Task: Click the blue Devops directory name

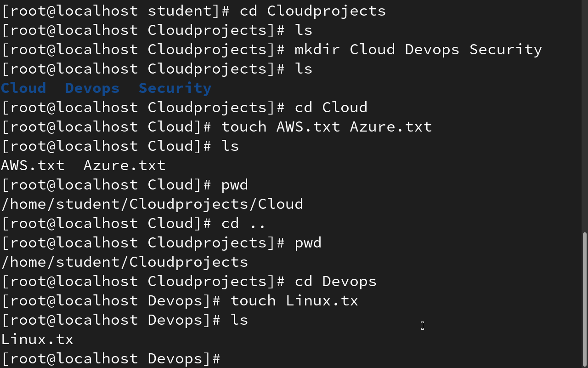Action: point(92,88)
